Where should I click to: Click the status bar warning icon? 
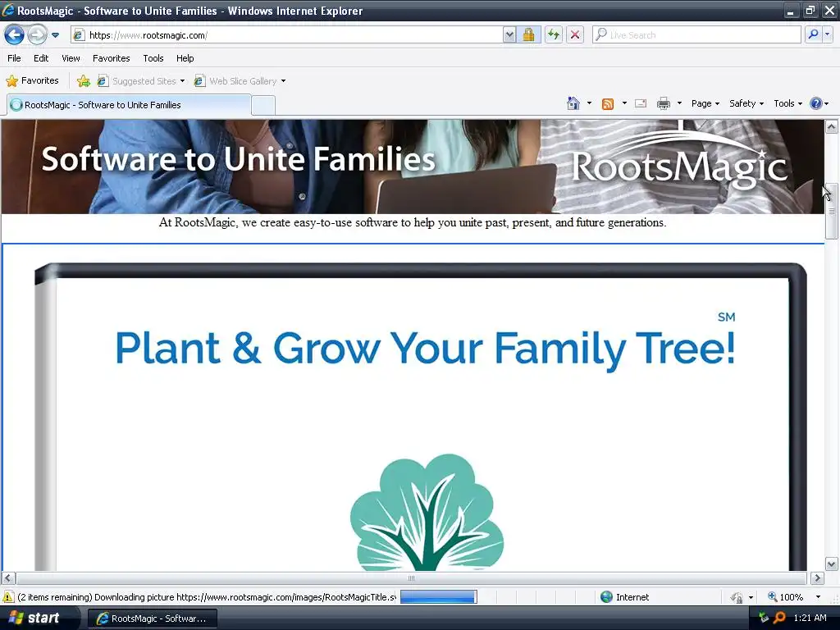8,597
